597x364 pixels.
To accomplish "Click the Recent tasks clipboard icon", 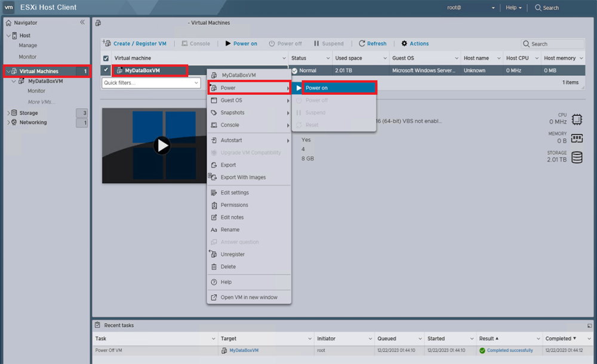I will pos(98,325).
